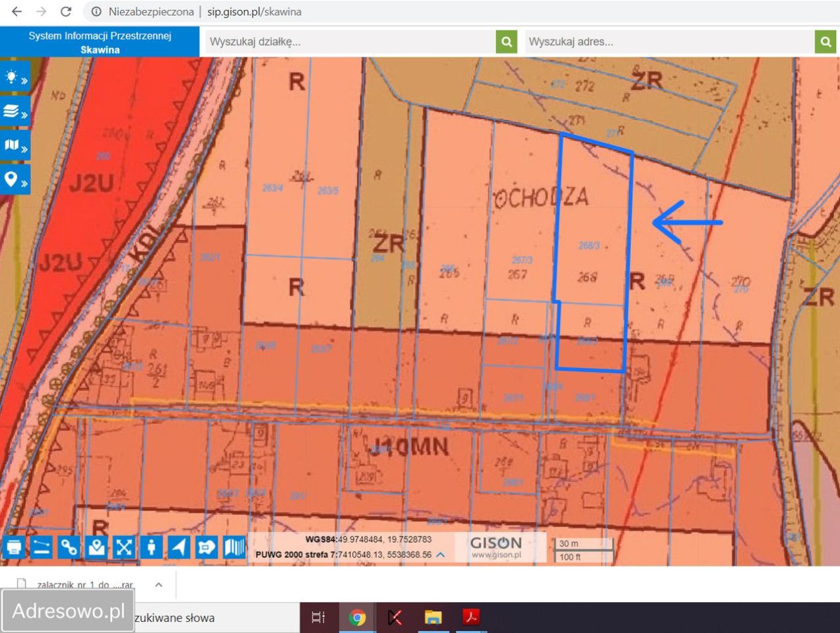Open the basemap selector icon
The height and width of the screenshot is (633, 840).
[x=234, y=547]
